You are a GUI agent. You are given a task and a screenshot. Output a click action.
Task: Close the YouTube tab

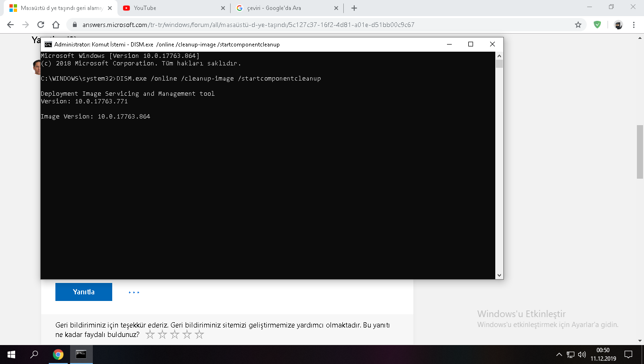click(223, 8)
